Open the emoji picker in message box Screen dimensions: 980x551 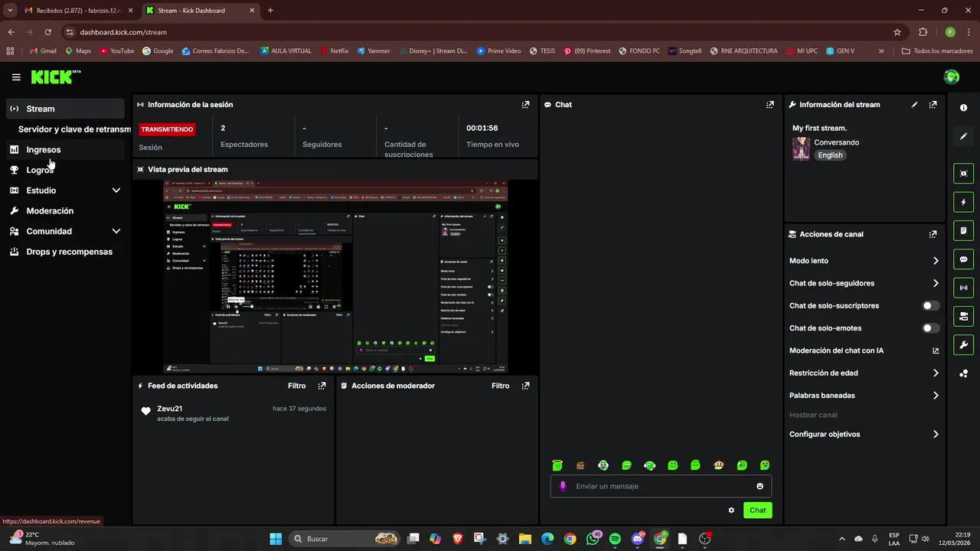[759, 486]
